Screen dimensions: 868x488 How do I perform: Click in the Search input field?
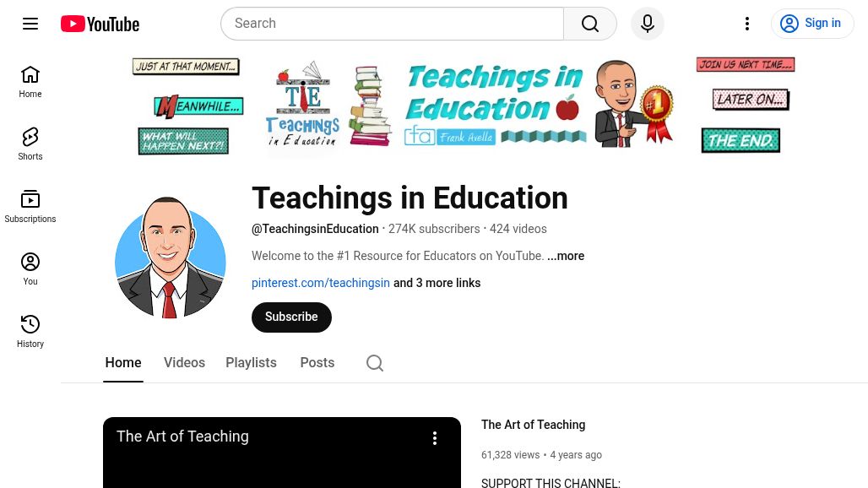[x=392, y=24]
